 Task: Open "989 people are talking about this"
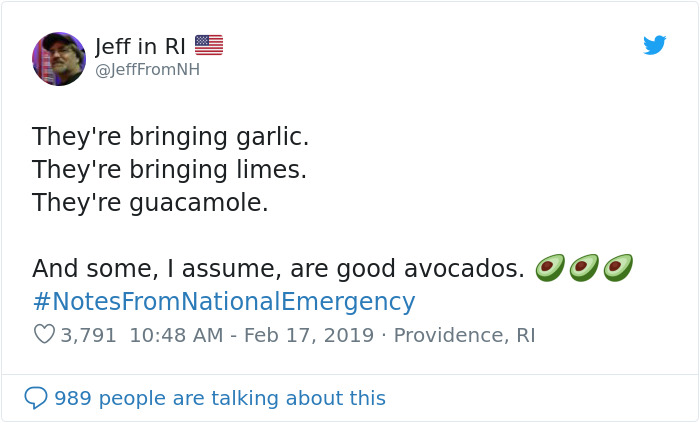point(219,398)
